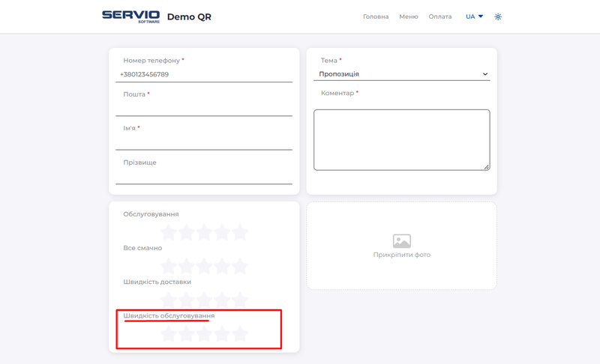The image size is (600, 364).
Task: Click inside the Коментар text area
Action: coord(401,139)
